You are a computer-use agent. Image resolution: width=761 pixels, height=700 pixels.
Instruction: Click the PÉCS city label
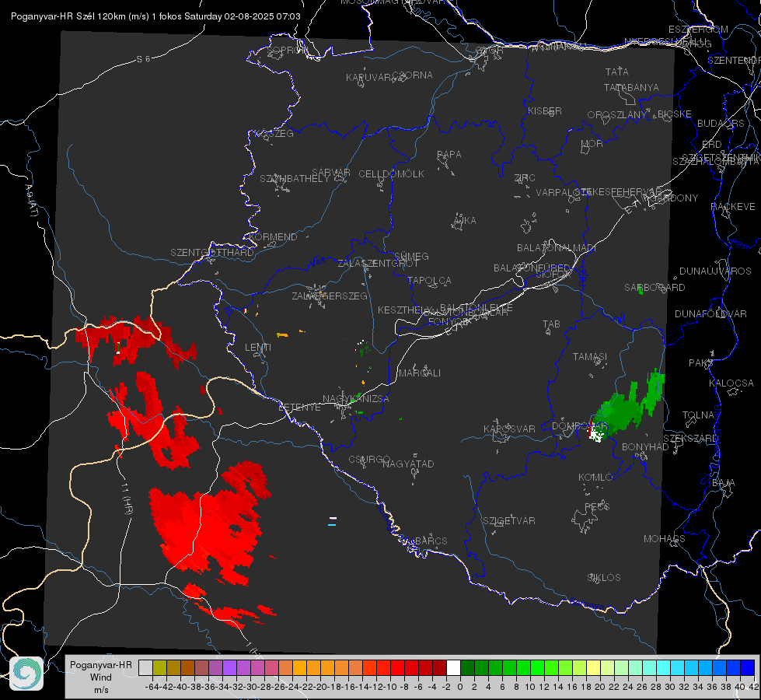[x=596, y=506]
